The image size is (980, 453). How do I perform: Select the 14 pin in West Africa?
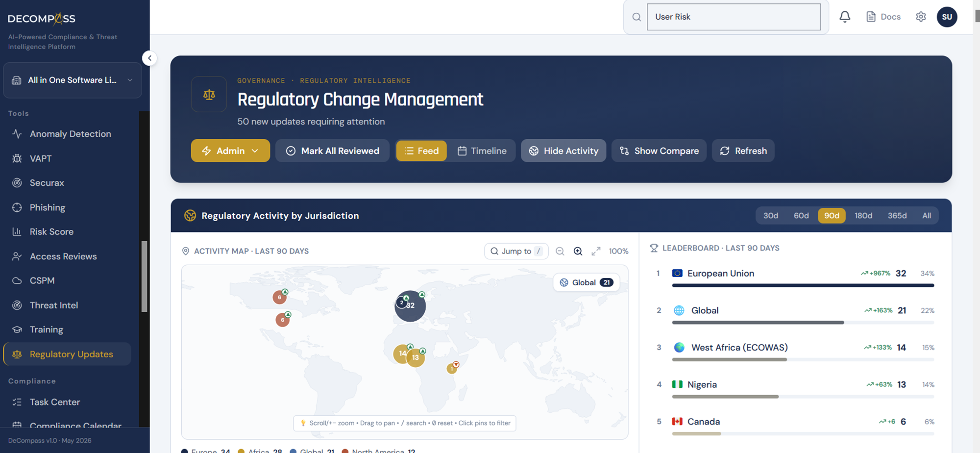pos(401,353)
